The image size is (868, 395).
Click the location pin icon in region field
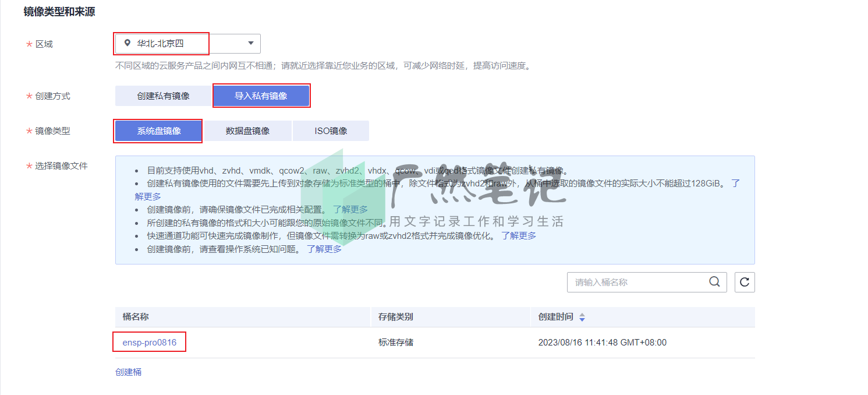[x=127, y=43]
